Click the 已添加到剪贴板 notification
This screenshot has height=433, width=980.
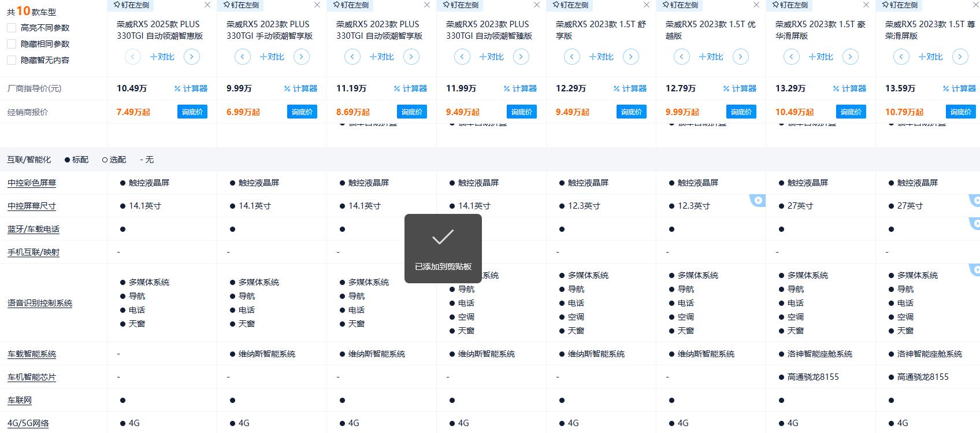pos(443,249)
